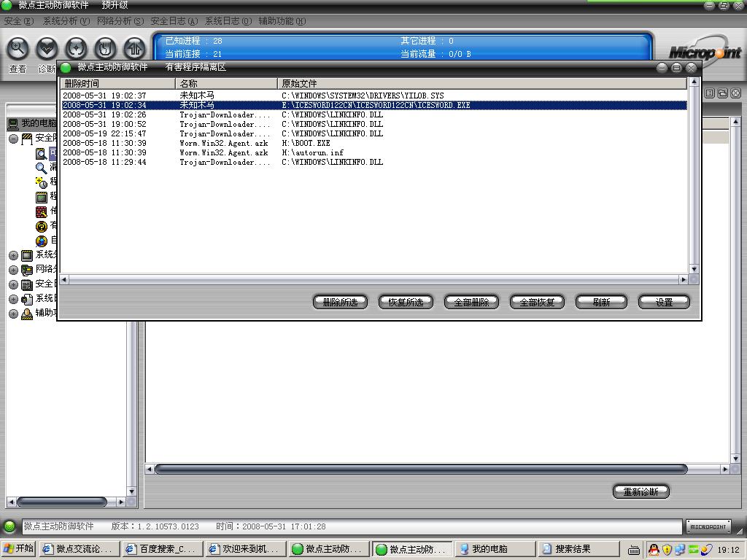Click left tree horizontal scrollbar thumb
Viewport: 747px width, 560px height.
pos(61,502)
